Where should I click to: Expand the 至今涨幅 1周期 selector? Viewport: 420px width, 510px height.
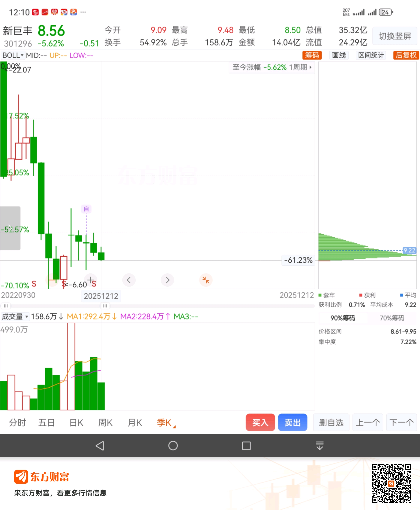click(272, 67)
